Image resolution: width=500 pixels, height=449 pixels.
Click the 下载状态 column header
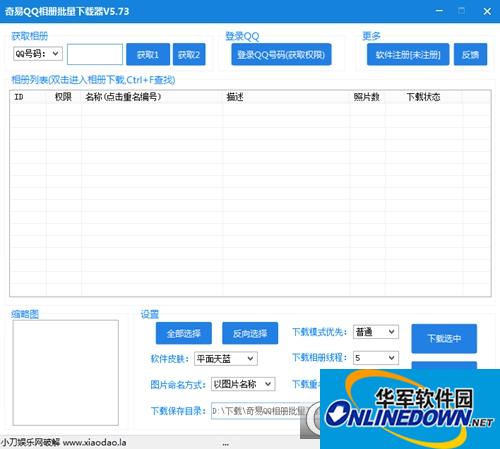pyautogui.click(x=423, y=97)
